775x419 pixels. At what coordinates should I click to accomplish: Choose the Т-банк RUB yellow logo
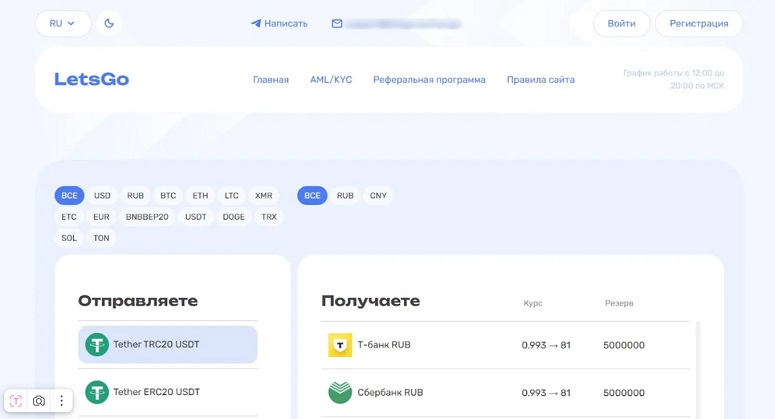340,345
